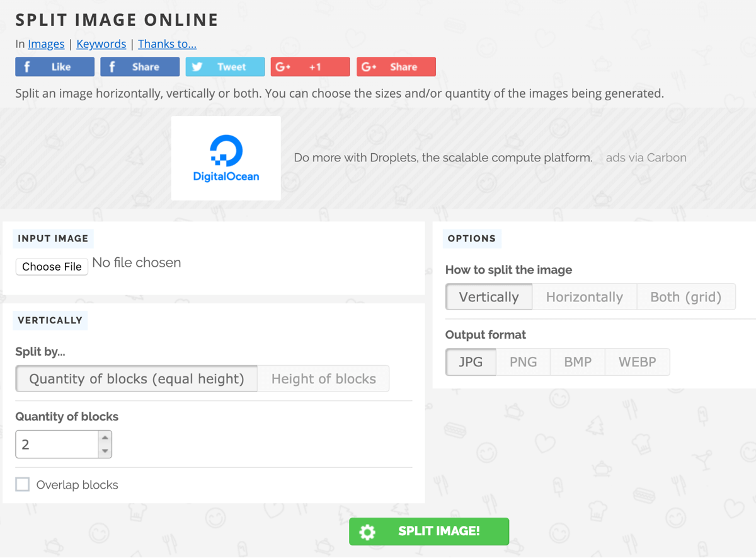The width and height of the screenshot is (756, 558).
Task: Decrease quantity of blocks with down arrow
Action: coord(105,451)
